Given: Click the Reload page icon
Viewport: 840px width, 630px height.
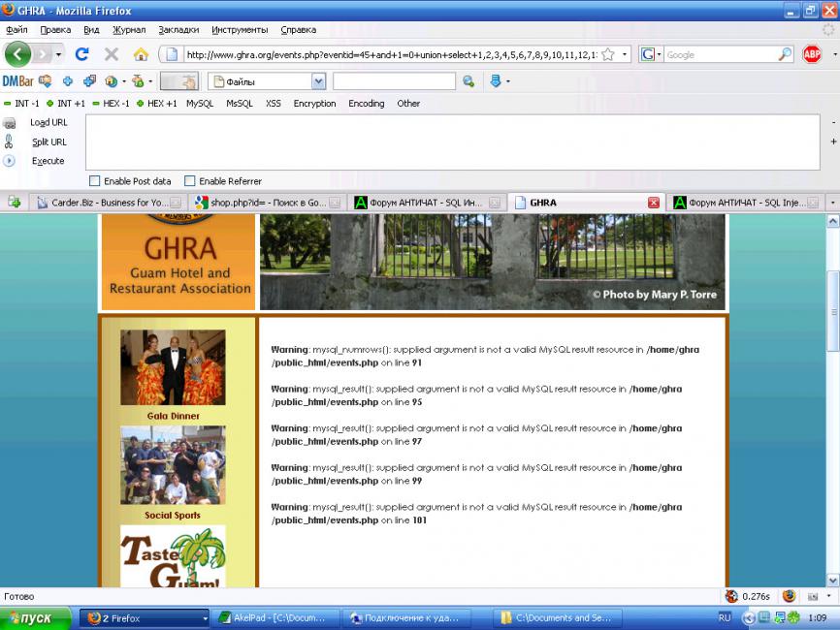Looking at the screenshot, I should point(82,54).
